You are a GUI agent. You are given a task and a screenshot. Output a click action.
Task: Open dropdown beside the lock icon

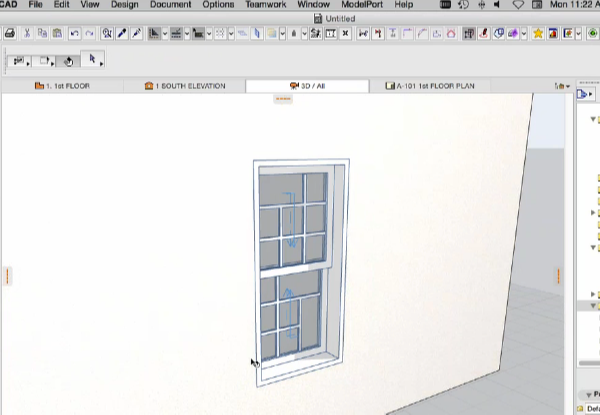pos(304,34)
